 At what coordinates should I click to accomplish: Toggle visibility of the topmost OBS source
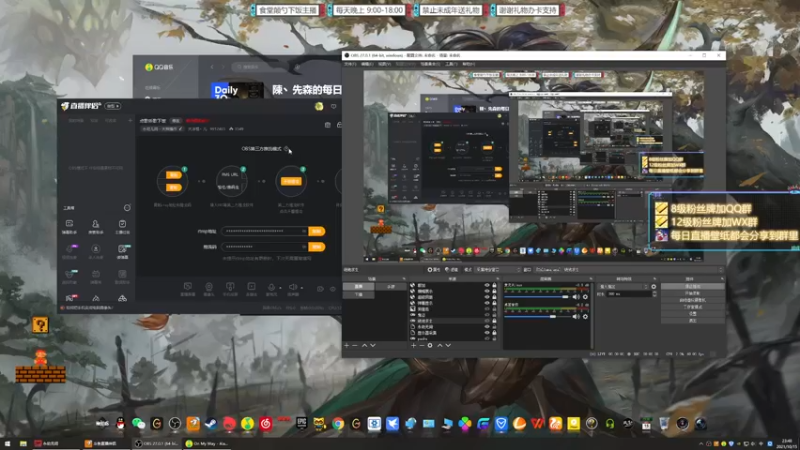tap(487, 285)
